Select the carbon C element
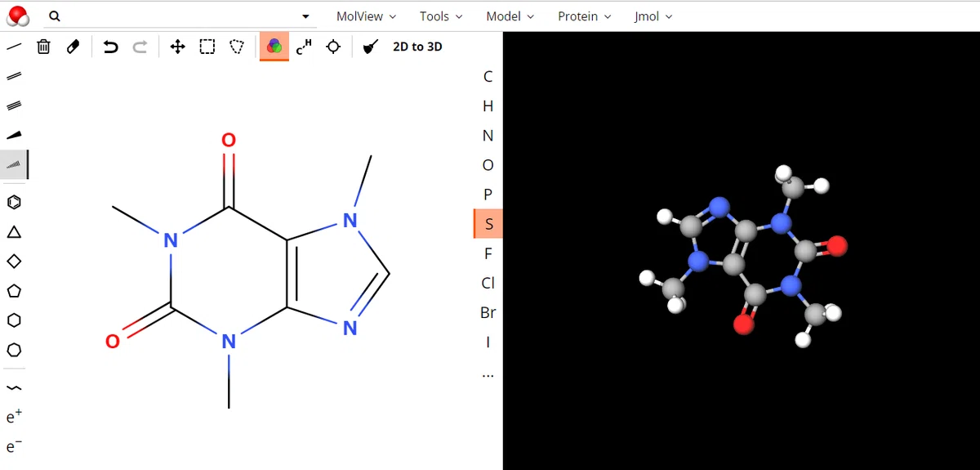 [488, 77]
